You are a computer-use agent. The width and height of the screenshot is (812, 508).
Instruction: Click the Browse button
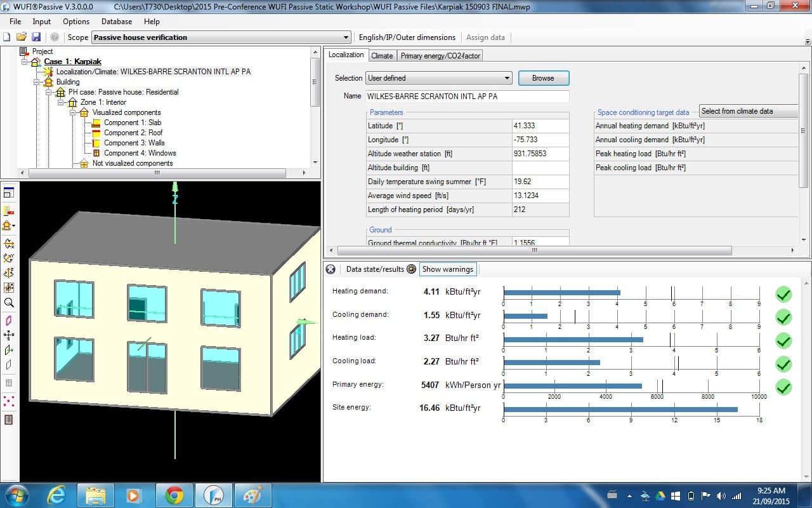(543, 78)
